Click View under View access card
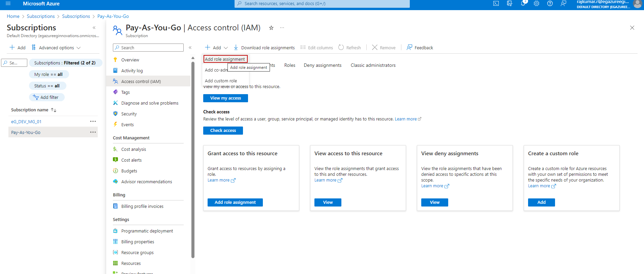Viewport: 644px width, 274px height. (328, 202)
